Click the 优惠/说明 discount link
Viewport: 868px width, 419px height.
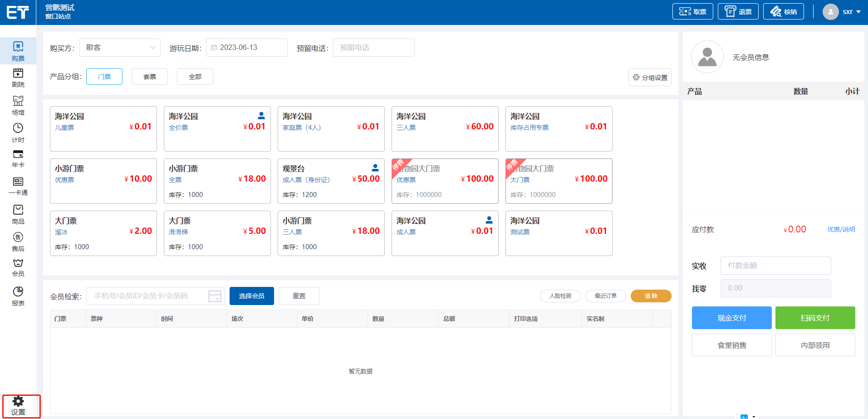(x=841, y=229)
